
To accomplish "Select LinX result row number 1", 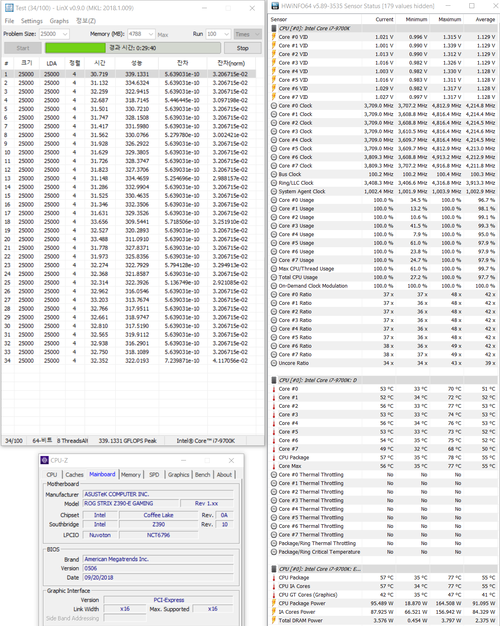I will tap(129, 74).
